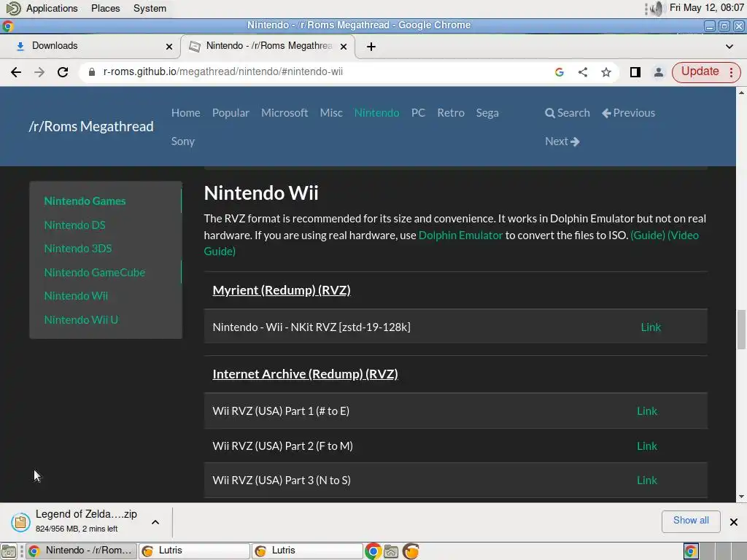Click the Myrient (Redump) (RVZ) heading
This screenshot has width=747, height=560.
[x=282, y=290]
